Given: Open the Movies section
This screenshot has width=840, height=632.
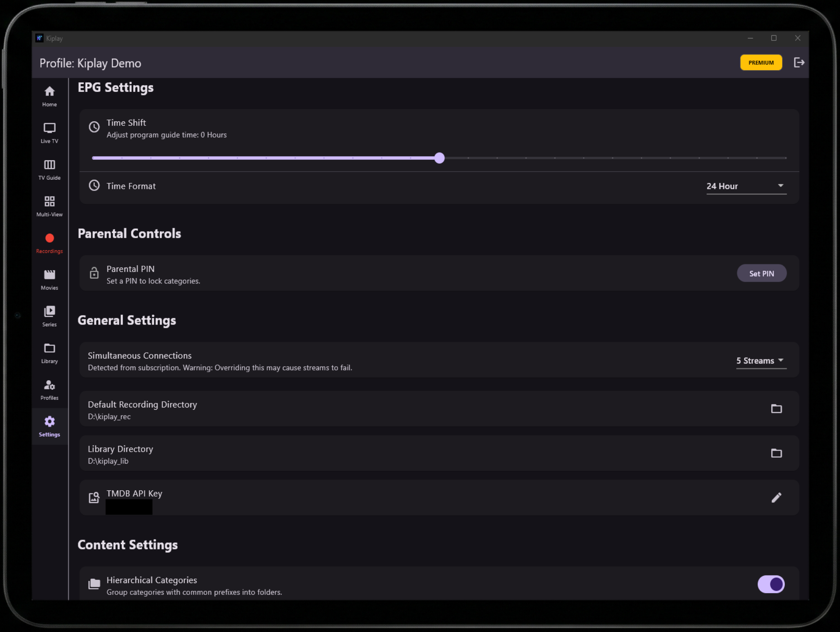Looking at the screenshot, I should click(49, 279).
